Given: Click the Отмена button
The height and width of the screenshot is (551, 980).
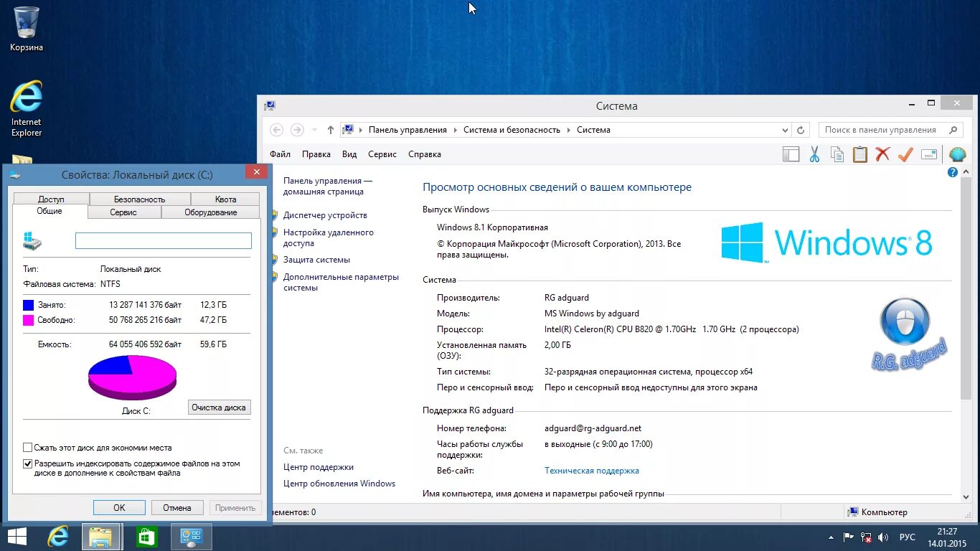Looking at the screenshot, I should pos(176,507).
